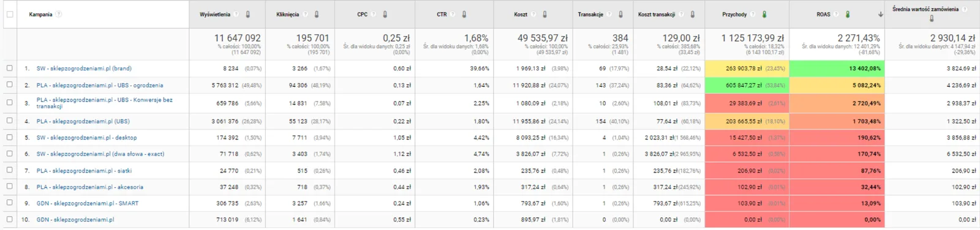Viewport: 980px width, 230px height.
Task: Tick checkbox for PLA siatki row
Action: click(9, 170)
